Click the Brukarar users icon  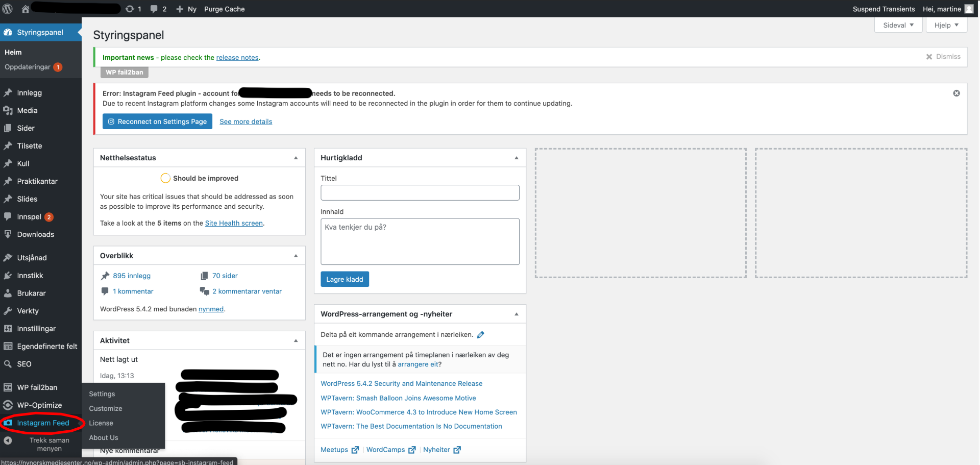pyautogui.click(x=8, y=293)
